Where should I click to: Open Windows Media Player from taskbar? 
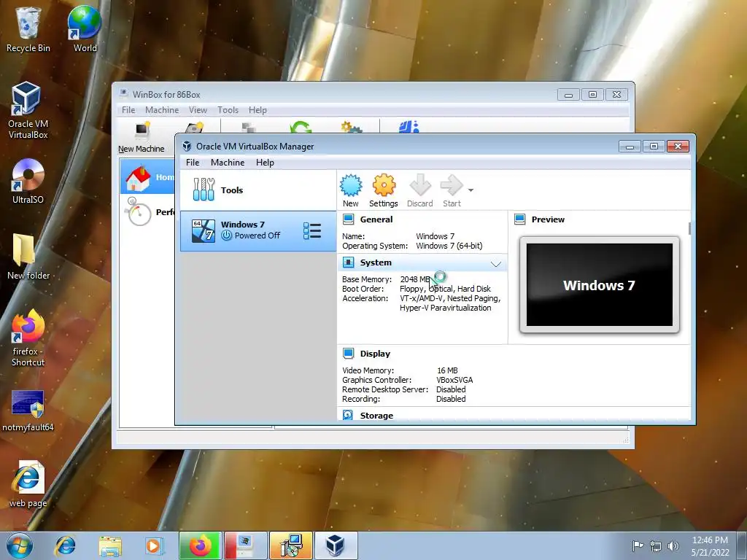click(x=155, y=545)
